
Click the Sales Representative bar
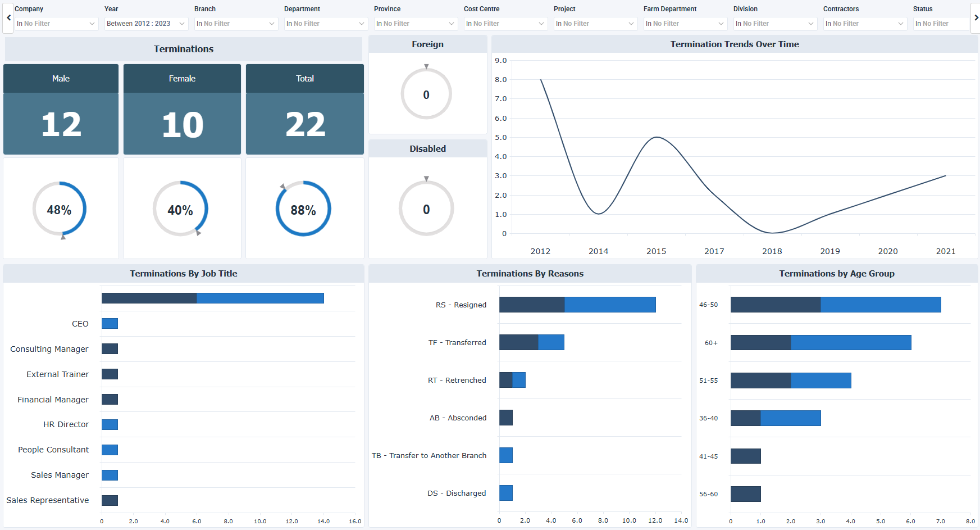pyautogui.click(x=110, y=500)
